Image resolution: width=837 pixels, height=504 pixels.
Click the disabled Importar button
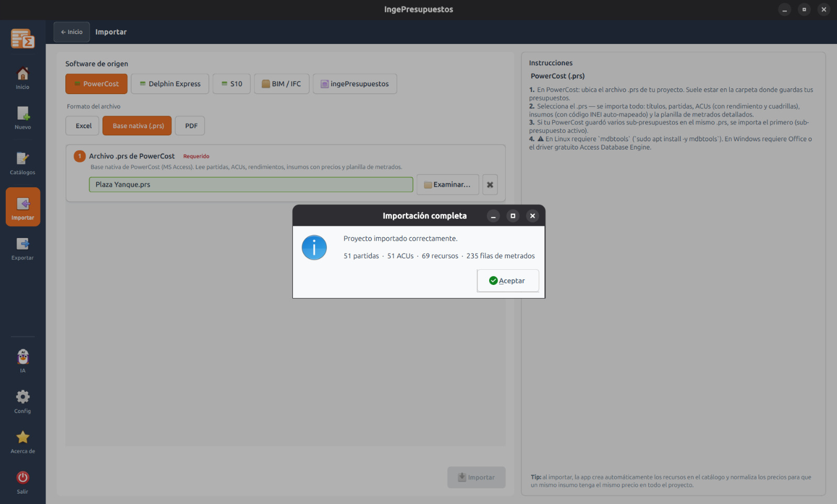click(477, 477)
